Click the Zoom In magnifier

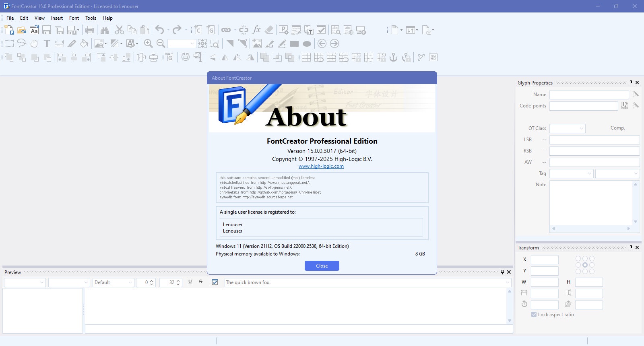[x=149, y=43]
